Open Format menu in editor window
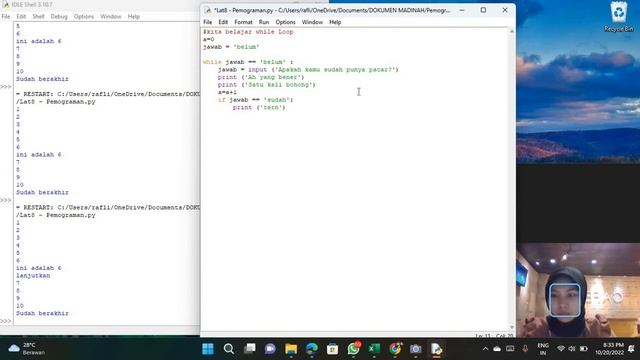 [x=243, y=22]
